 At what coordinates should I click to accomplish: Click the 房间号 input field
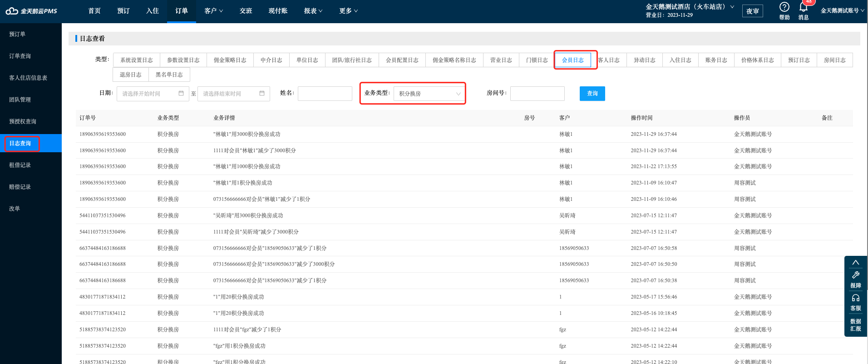tap(538, 94)
